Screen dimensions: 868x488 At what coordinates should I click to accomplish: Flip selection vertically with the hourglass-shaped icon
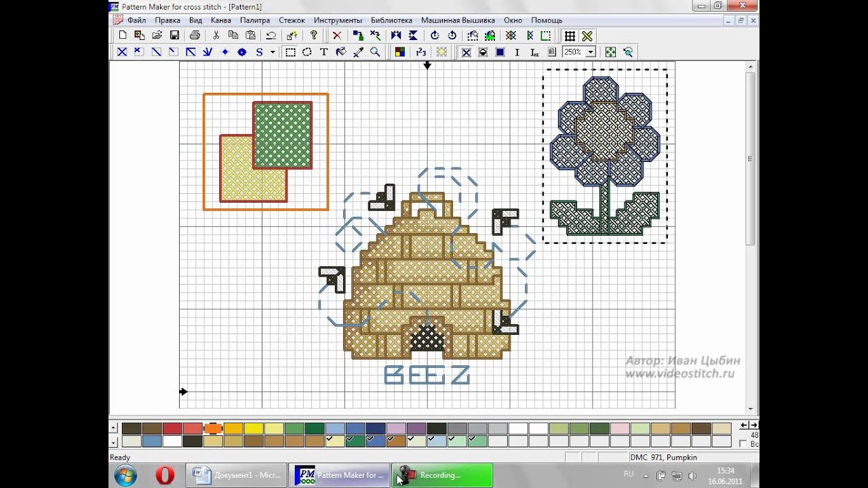413,35
